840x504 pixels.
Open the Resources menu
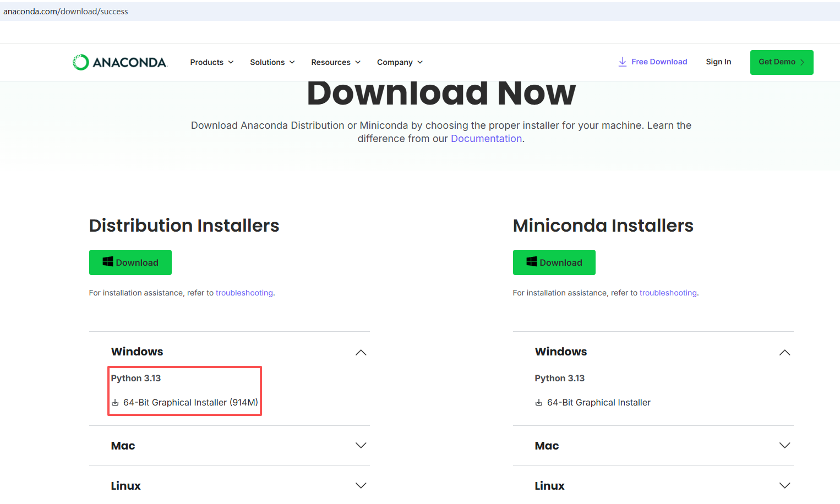[336, 62]
